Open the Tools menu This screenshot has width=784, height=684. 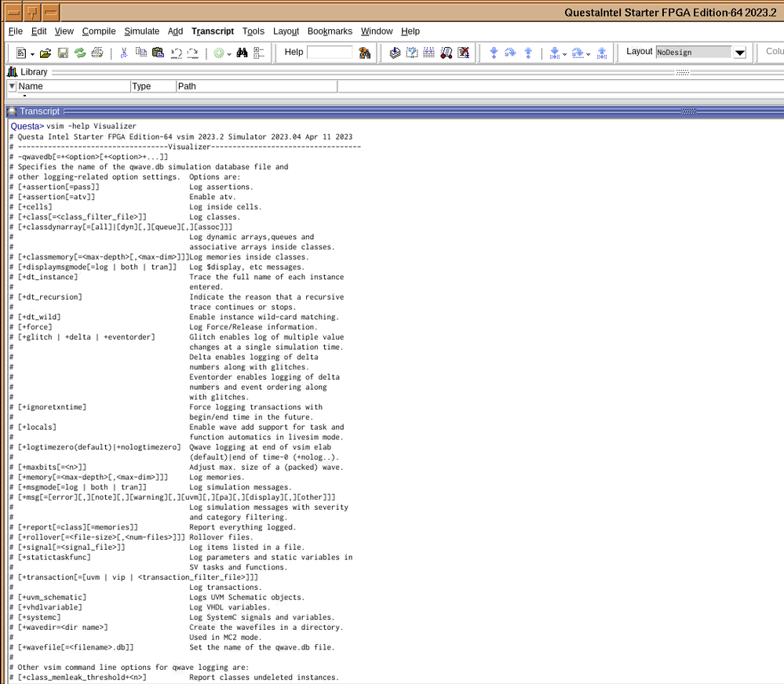[x=253, y=31]
